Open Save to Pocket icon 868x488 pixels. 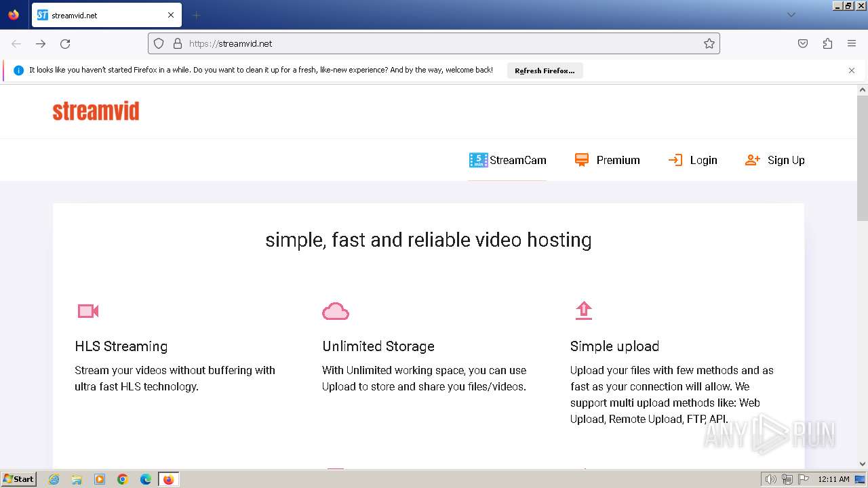(803, 43)
